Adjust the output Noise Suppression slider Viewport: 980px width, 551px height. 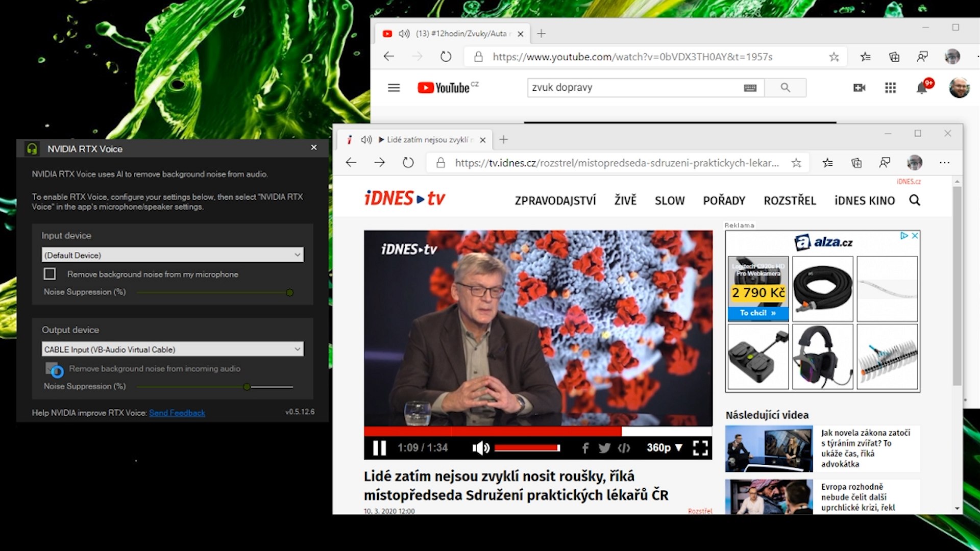(x=247, y=387)
